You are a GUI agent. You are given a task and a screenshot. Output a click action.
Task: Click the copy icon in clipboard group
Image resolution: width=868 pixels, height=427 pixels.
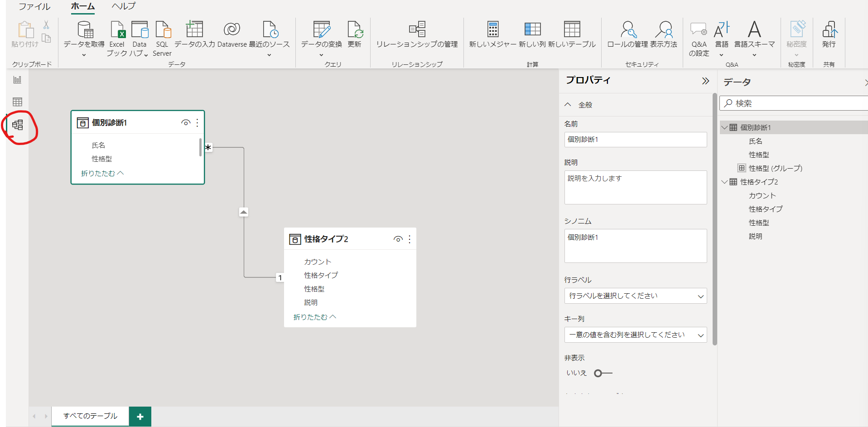click(x=46, y=38)
